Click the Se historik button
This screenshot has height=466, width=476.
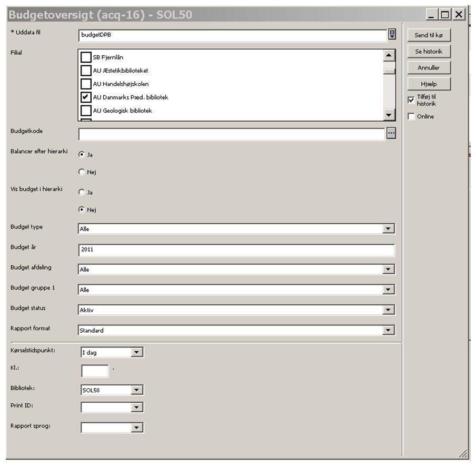pos(428,52)
